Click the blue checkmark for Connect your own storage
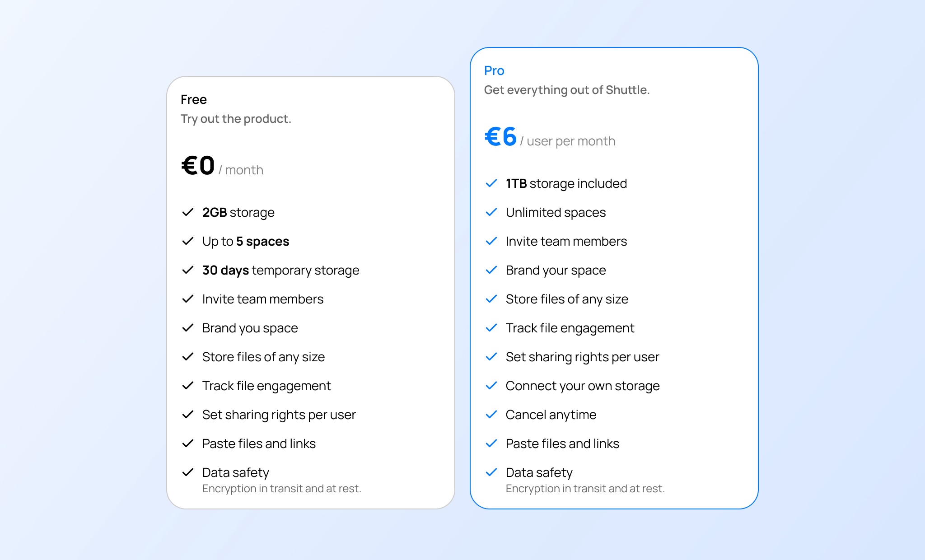 pyautogui.click(x=491, y=386)
